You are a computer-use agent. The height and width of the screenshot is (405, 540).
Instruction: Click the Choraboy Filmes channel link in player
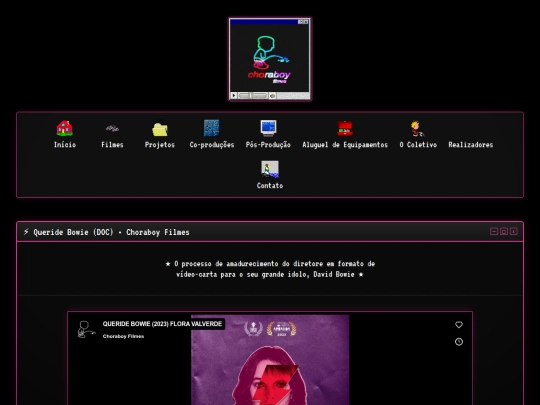(x=123, y=336)
